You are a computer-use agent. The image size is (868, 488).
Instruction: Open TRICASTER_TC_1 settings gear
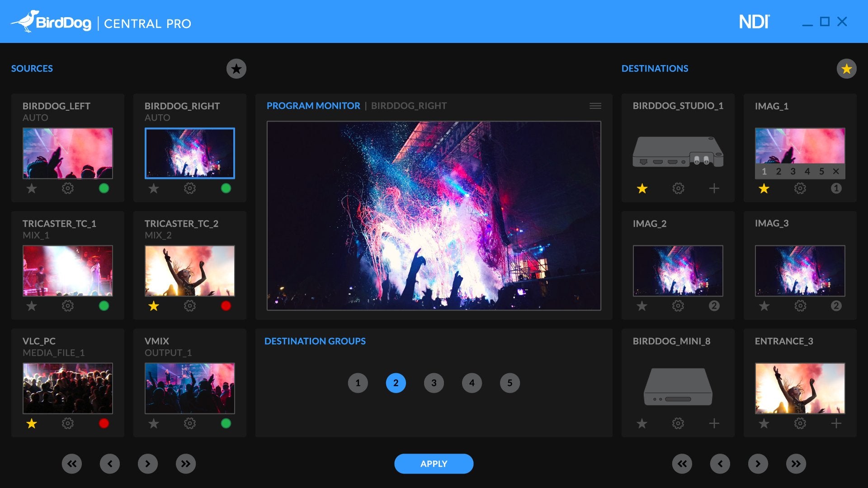(68, 306)
